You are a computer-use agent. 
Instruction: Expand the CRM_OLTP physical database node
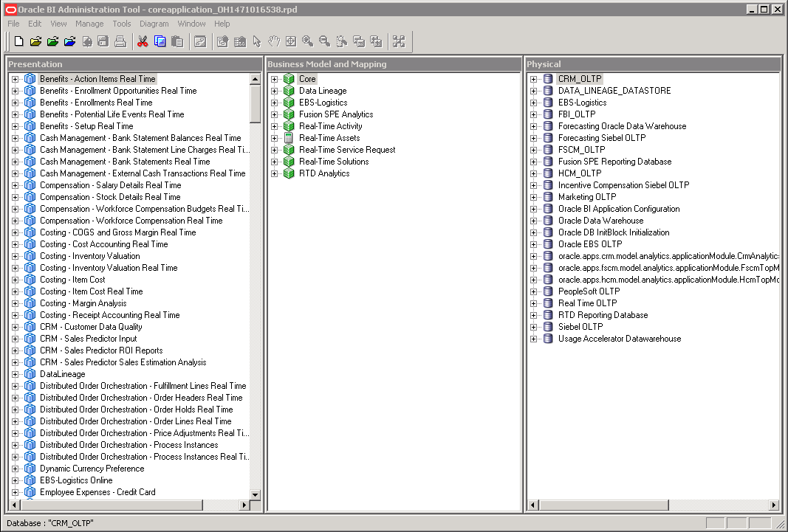click(x=534, y=78)
